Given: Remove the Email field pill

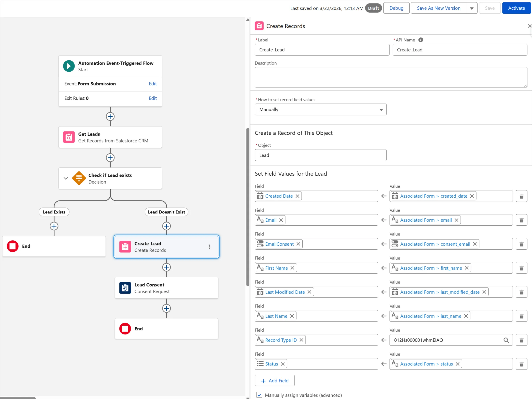Looking at the screenshot, I should tap(281, 220).
